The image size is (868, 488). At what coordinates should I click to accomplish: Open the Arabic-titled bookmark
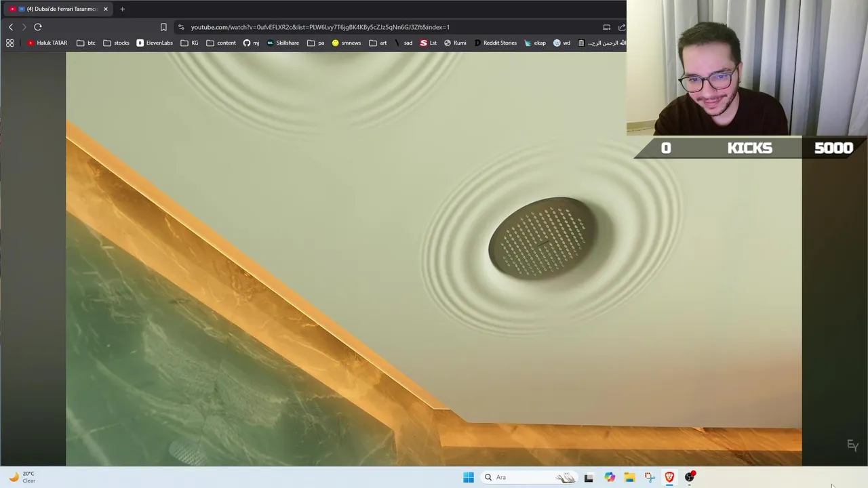pos(601,43)
